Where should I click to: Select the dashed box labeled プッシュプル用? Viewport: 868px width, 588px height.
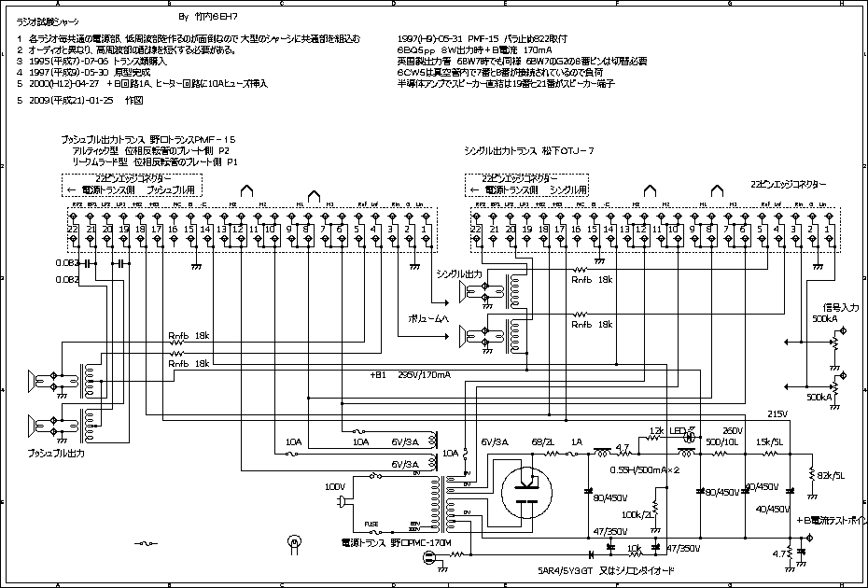132,185
